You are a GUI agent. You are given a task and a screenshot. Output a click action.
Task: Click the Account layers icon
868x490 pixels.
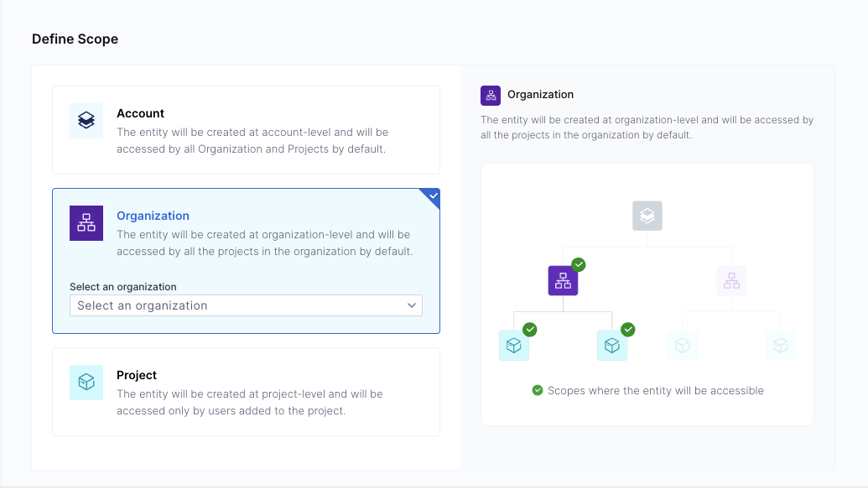(86, 120)
